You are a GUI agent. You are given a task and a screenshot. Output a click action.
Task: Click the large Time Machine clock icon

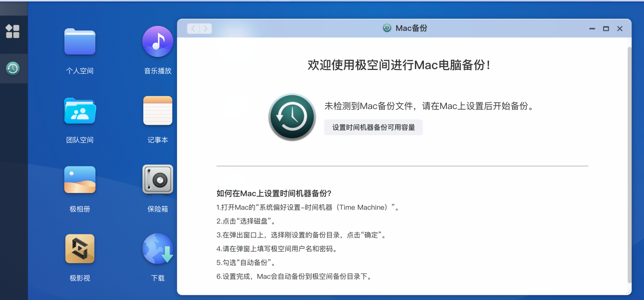[x=292, y=117]
